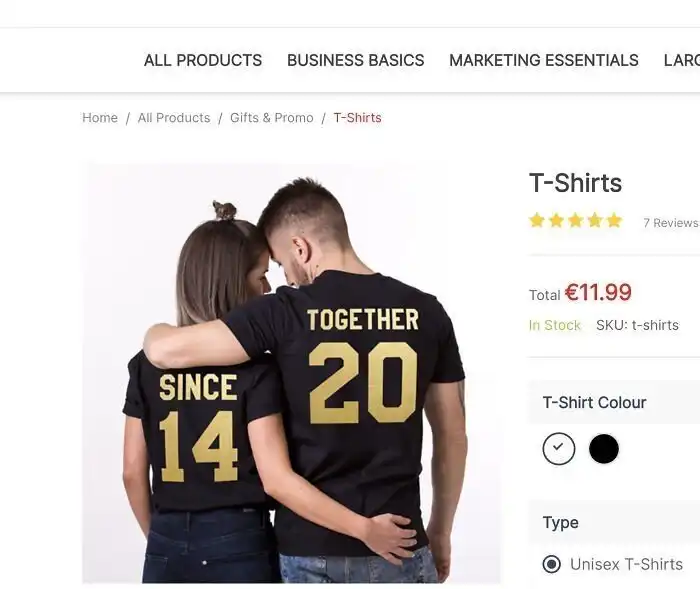
Task: Click the T-Shirt Colour section header
Action: pyautogui.click(x=594, y=402)
